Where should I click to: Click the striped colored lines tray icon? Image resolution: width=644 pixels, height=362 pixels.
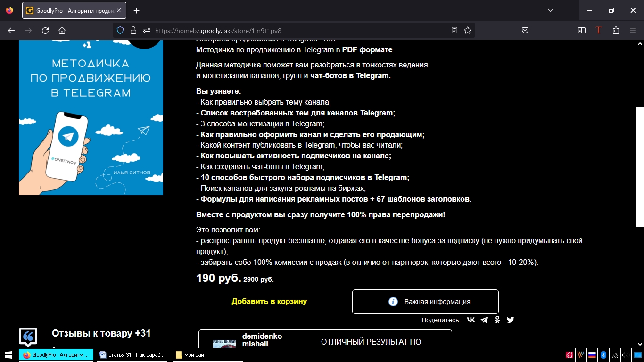[x=581, y=355]
